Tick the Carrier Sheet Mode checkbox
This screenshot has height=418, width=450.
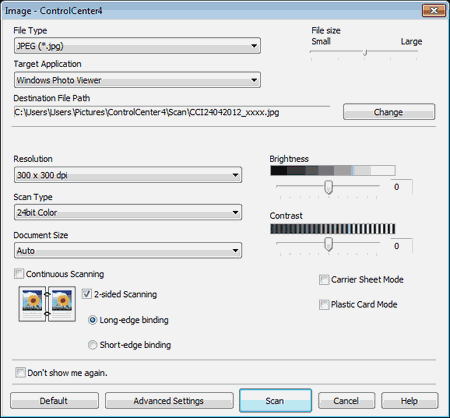(x=324, y=279)
